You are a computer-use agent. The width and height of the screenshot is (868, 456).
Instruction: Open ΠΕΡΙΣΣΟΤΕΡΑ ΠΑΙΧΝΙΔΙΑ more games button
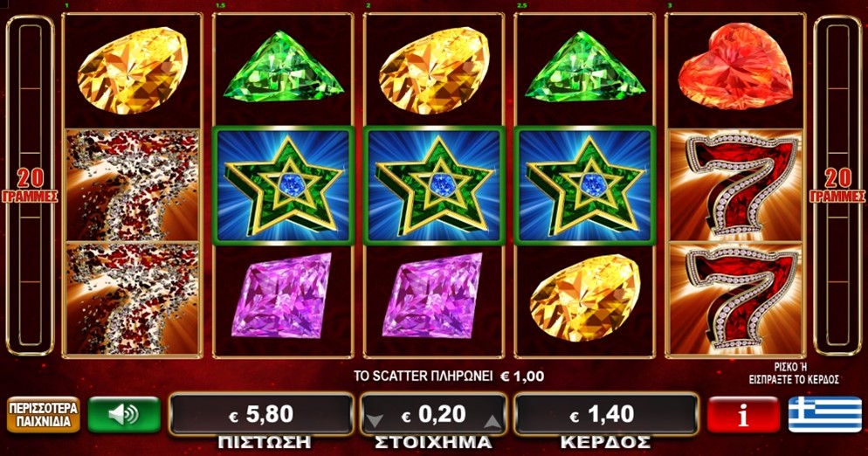[43, 414]
